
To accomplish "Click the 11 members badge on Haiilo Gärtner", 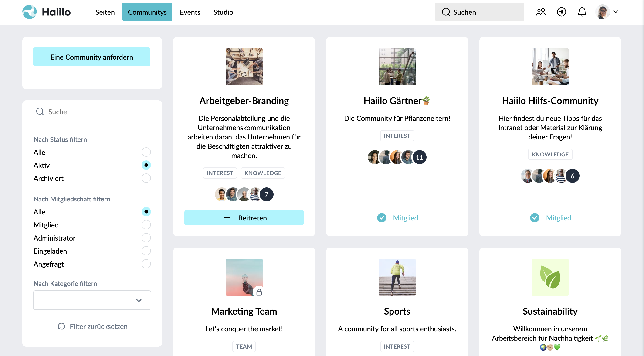I will (420, 157).
